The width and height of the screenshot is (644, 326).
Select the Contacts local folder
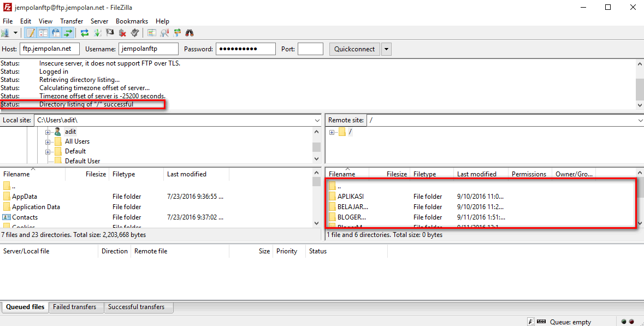25,217
